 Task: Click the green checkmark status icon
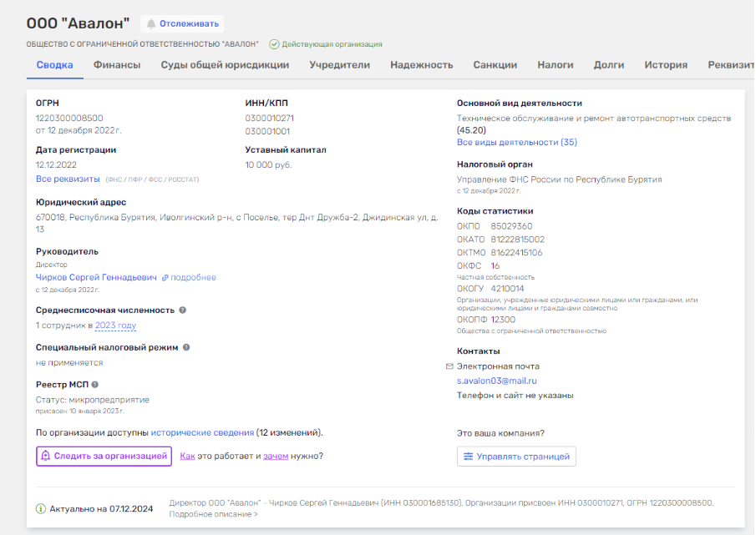pos(274,44)
